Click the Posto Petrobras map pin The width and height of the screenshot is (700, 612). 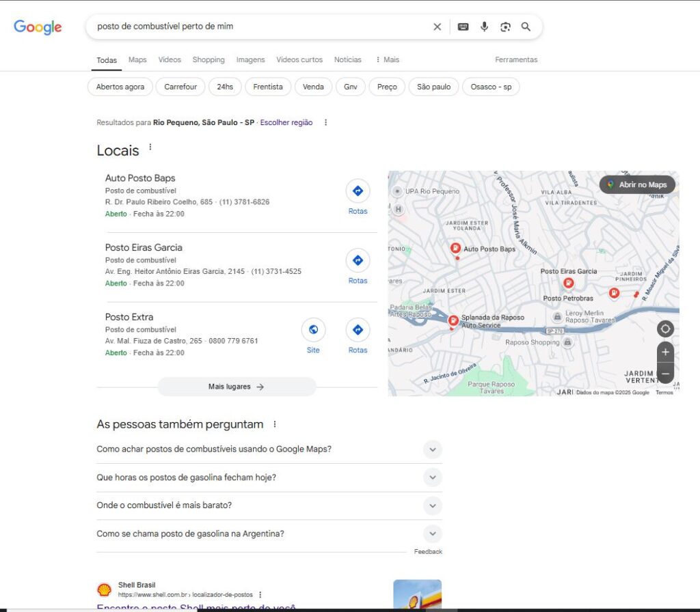(x=614, y=293)
